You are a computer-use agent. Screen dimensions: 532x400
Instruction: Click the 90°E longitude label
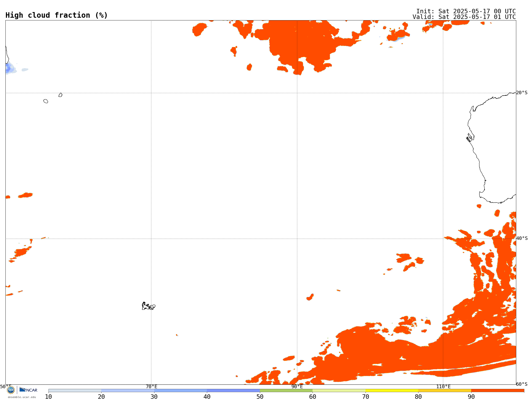point(297,386)
